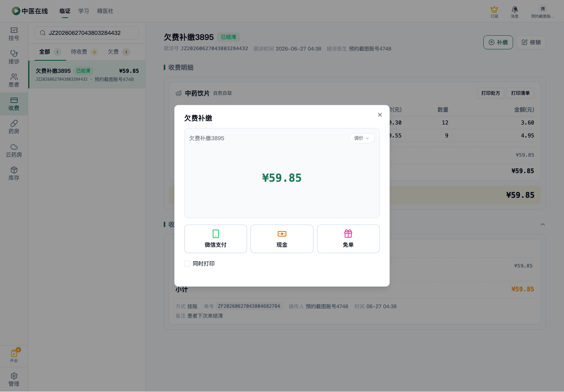Screen dimensions: 564x392
Task: Click the 开业 checklist icon
Action: click(14, 353)
